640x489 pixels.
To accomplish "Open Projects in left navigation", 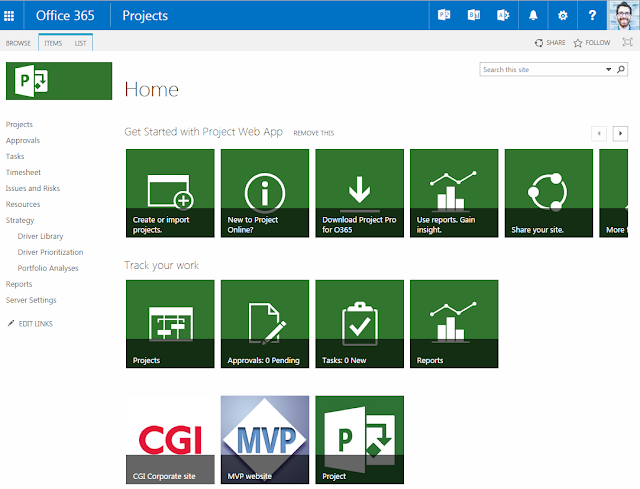I will pos(19,124).
